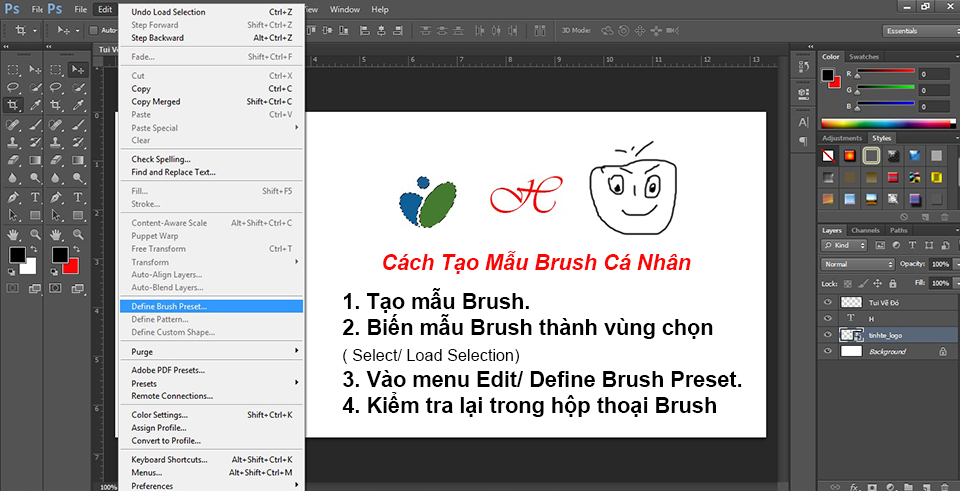The image size is (960, 491).
Task: Switch to the Swatches tab
Action: (x=864, y=57)
